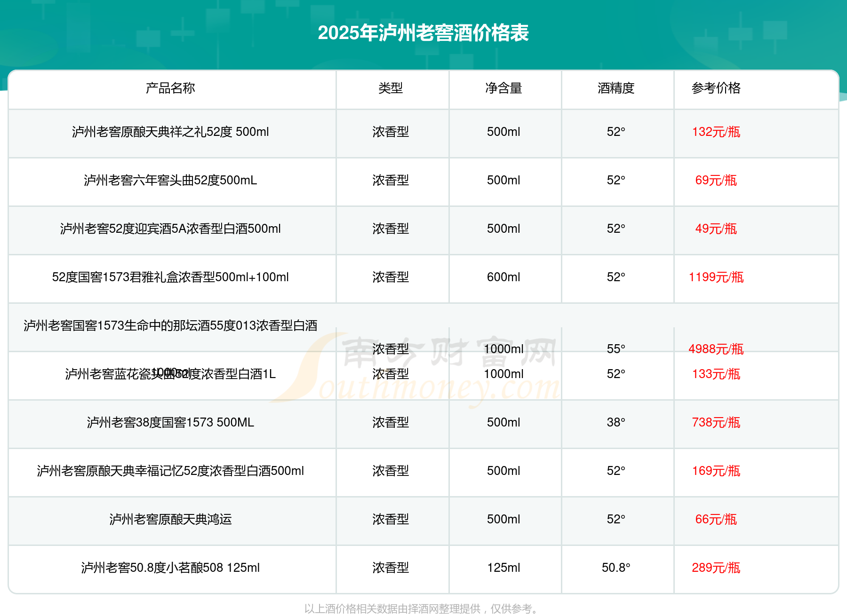Click the "类型" column header
847x616 pixels.
click(391, 88)
